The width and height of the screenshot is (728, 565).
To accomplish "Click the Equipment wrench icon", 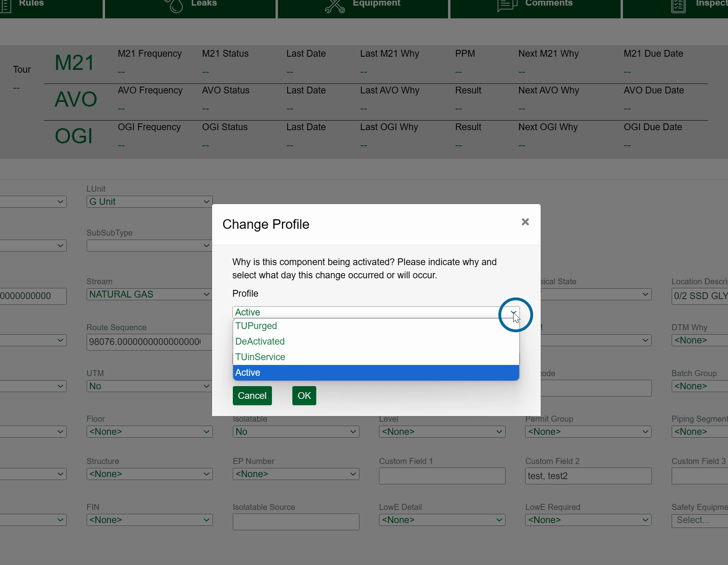I will 335,6.
